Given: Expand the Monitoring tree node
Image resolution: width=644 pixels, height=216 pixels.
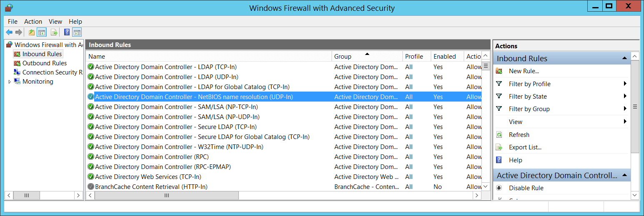Looking at the screenshot, I should [10, 82].
